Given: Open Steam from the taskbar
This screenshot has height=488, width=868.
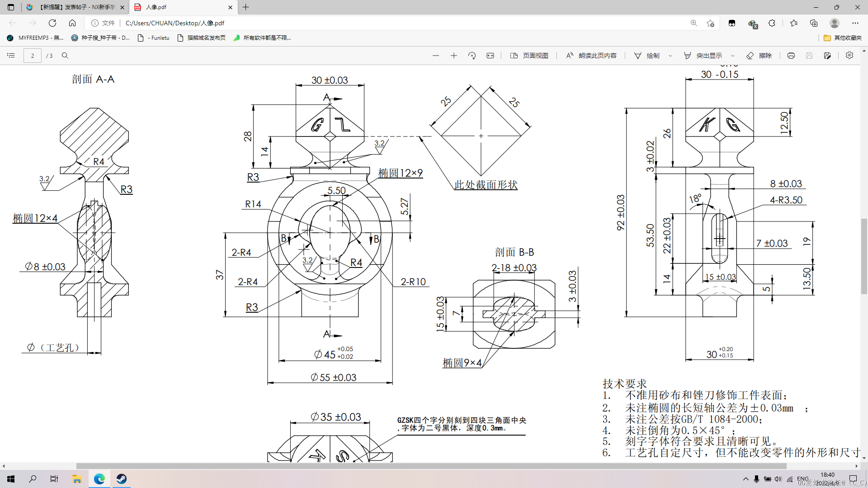Looking at the screenshot, I should click(121, 479).
